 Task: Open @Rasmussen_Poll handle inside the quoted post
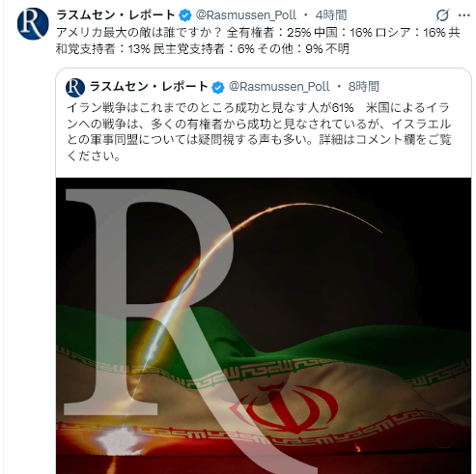click(279, 86)
